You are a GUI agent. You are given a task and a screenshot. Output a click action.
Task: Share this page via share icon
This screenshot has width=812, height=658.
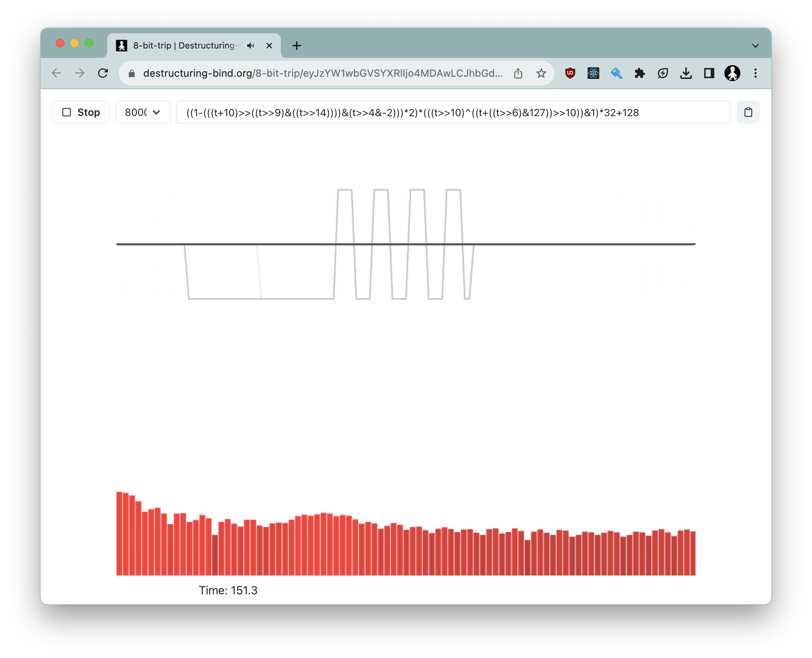[518, 73]
